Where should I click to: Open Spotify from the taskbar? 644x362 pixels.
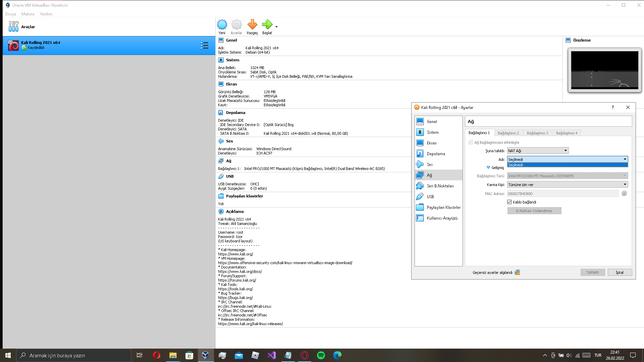(x=321, y=355)
